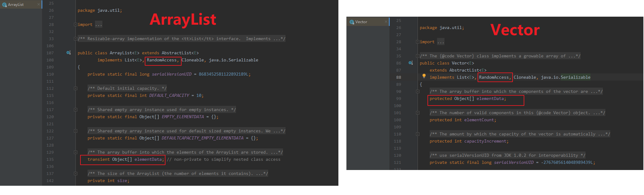
Task: Click line number 135 in ArrayList gutter
Action: coord(50,159)
